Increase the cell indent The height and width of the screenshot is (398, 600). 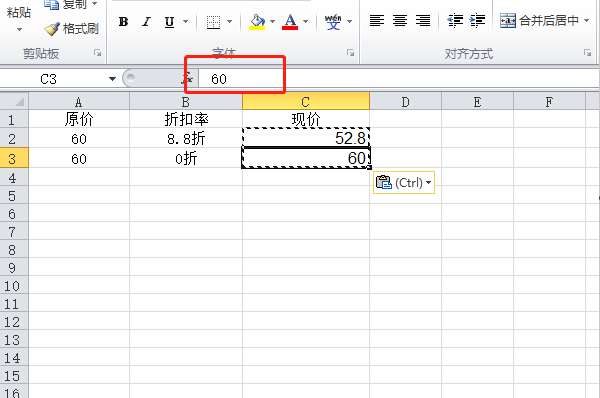coord(478,20)
